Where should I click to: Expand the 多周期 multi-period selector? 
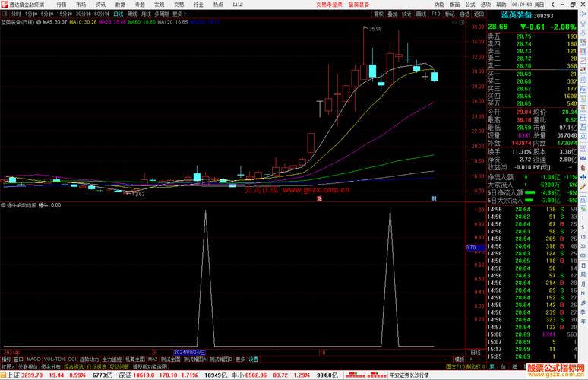pos(162,14)
